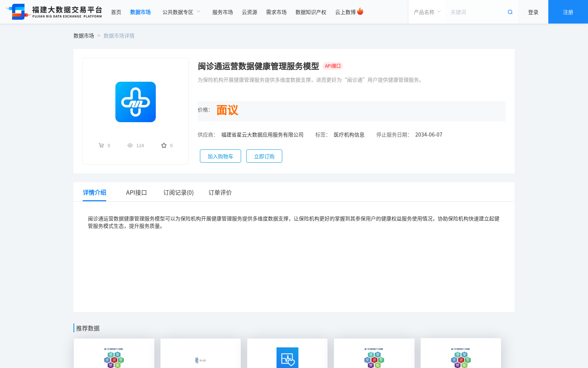Open the first recommended data card
The image size is (588, 368).
coord(114,353)
